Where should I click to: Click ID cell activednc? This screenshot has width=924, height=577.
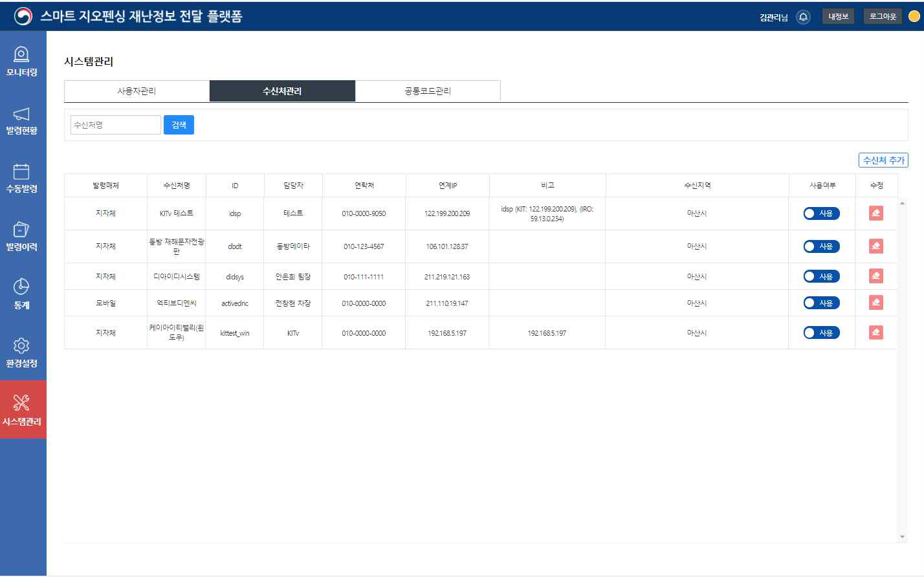[234, 303]
